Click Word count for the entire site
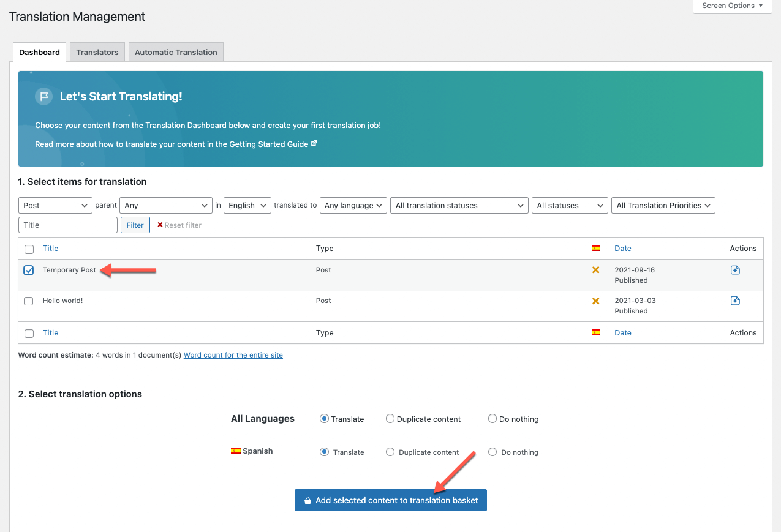 click(233, 355)
